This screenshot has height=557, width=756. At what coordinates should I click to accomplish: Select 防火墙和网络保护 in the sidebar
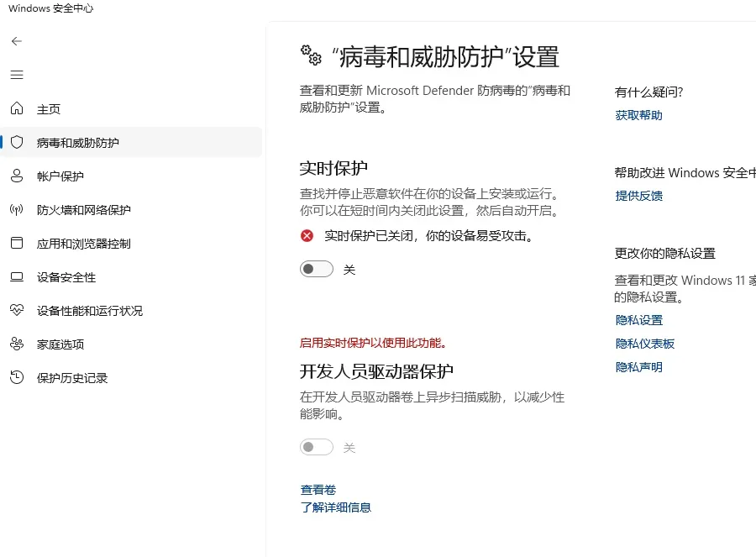[84, 210]
